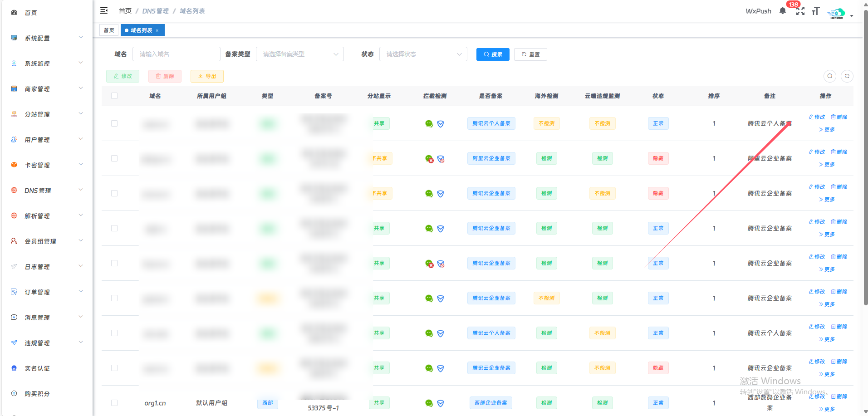Screen dimensions: 868x416
Task: Click the user avatar logo
Action: 836,13
